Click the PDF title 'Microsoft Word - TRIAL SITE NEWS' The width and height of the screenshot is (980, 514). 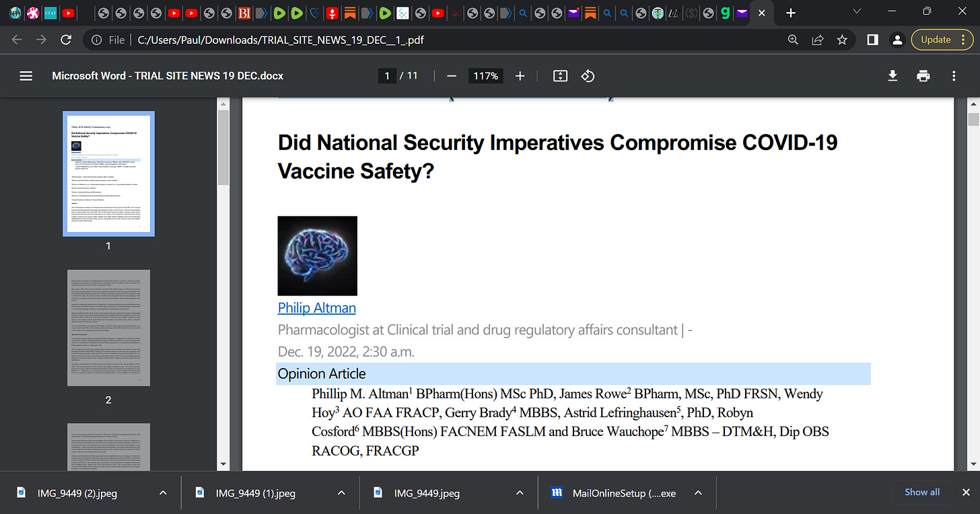point(168,76)
